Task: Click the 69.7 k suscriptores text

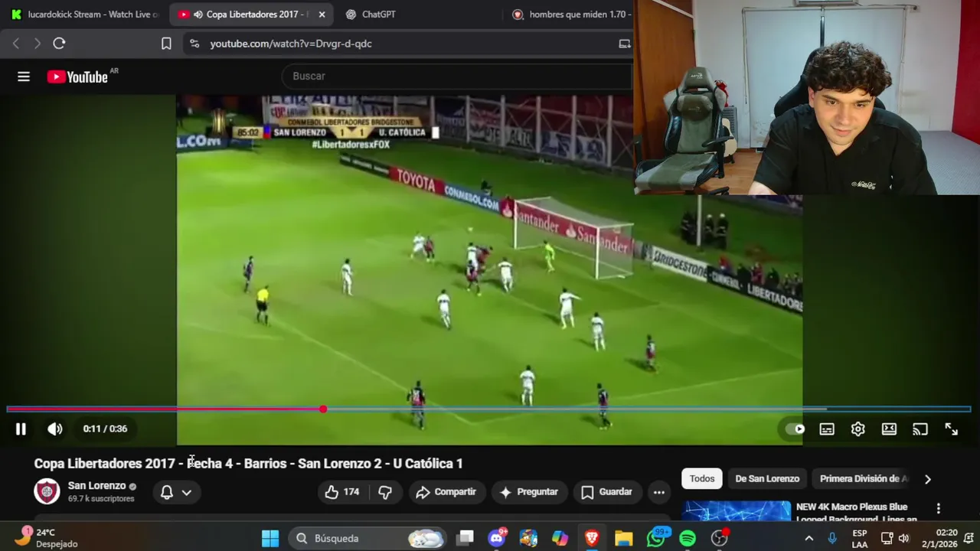Action: point(101,498)
